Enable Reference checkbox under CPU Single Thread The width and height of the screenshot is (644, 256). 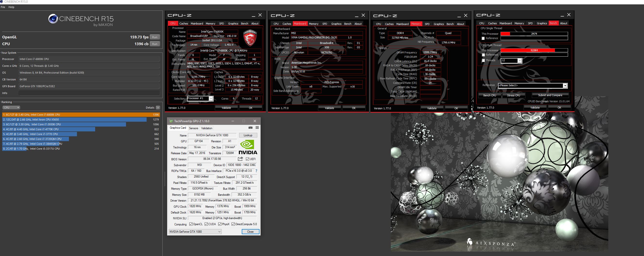pyautogui.click(x=483, y=38)
